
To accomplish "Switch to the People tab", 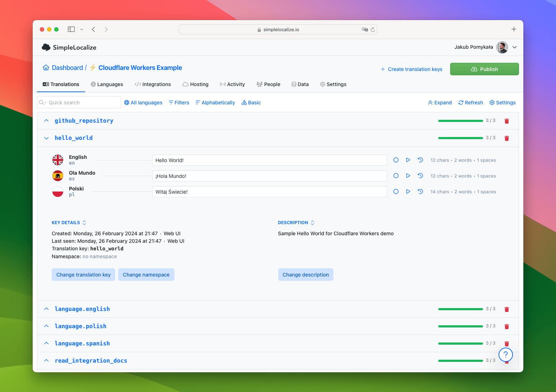I will pyautogui.click(x=268, y=84).
